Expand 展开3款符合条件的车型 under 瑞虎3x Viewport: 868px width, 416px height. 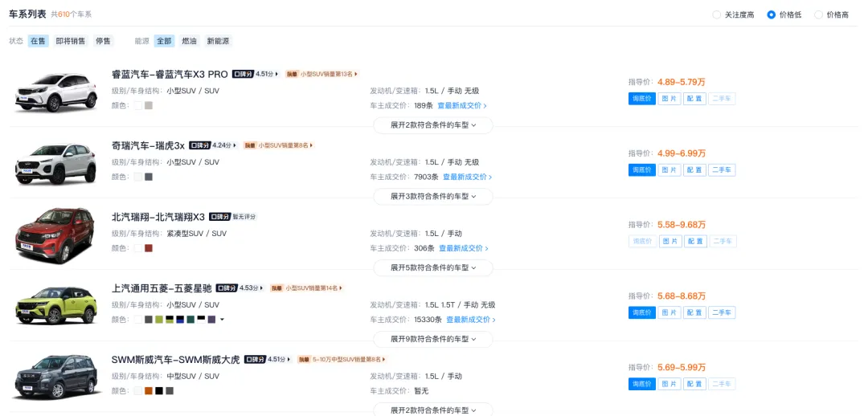coord(433,197)
